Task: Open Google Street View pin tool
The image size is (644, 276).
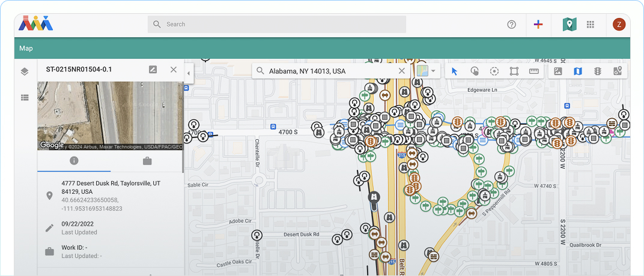Action: pyautogui.click(x=618, y=71)
